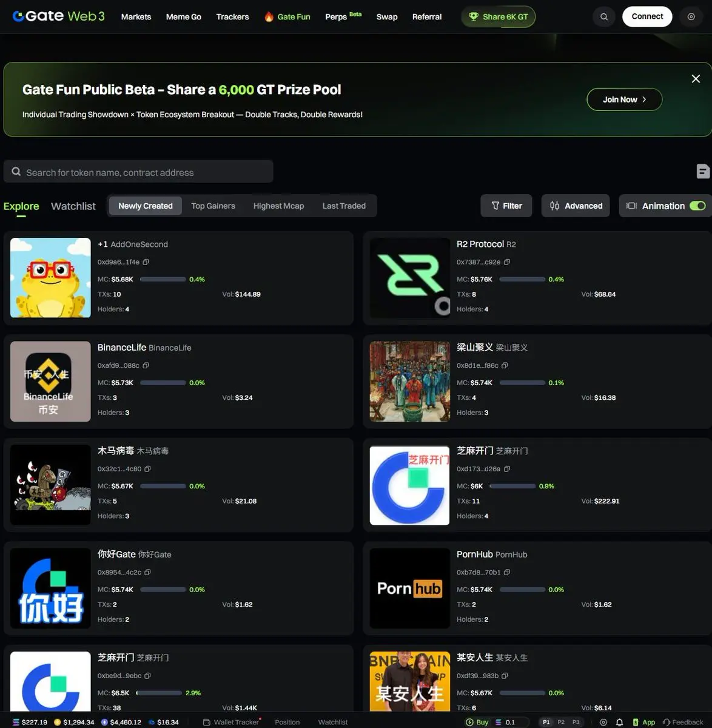This screenshot has width=712, height=728.
Task: Copy the AddOneSecond contract address
Action: click(146, 262)
